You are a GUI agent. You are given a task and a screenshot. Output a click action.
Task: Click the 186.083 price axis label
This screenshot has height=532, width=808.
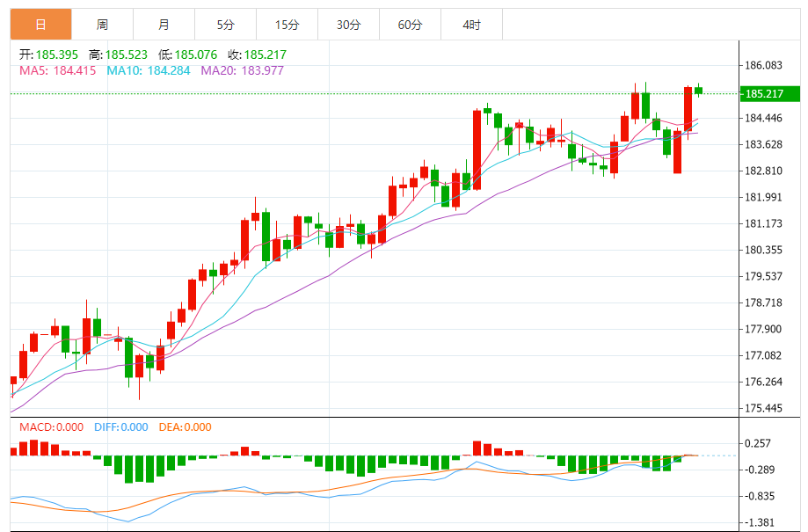coord(763,66)
